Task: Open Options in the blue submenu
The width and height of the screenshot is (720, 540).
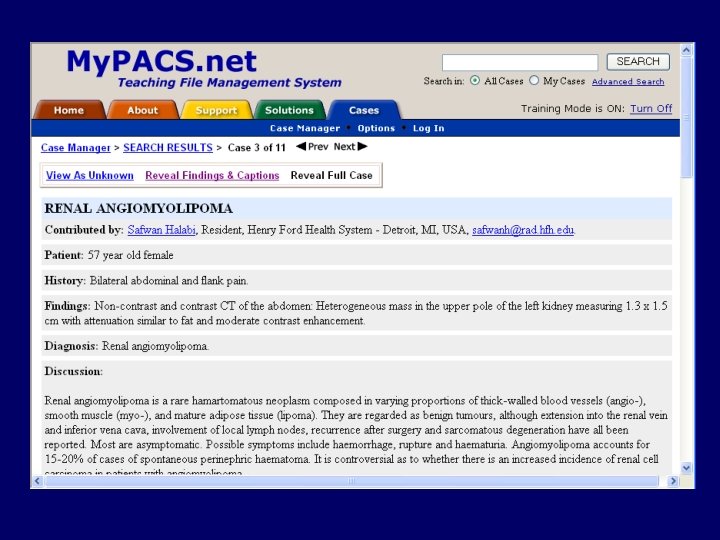Action: coord(376,128)
